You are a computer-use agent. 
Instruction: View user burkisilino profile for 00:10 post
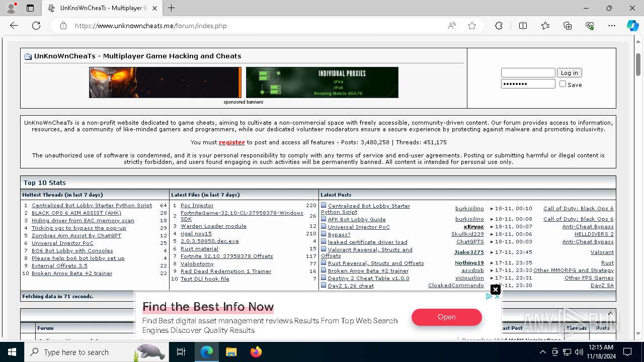point(469,208)
